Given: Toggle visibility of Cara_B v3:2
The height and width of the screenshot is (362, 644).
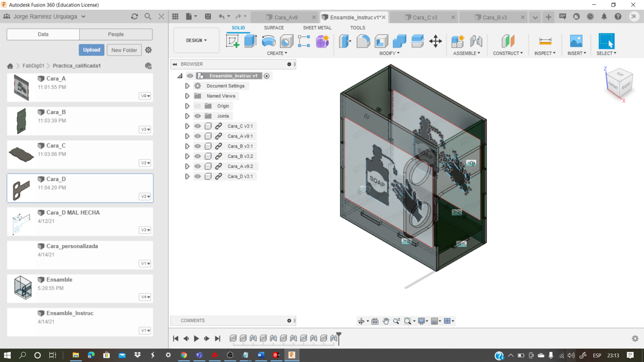Looking at the screenshot, I should [x=198, y=156].
